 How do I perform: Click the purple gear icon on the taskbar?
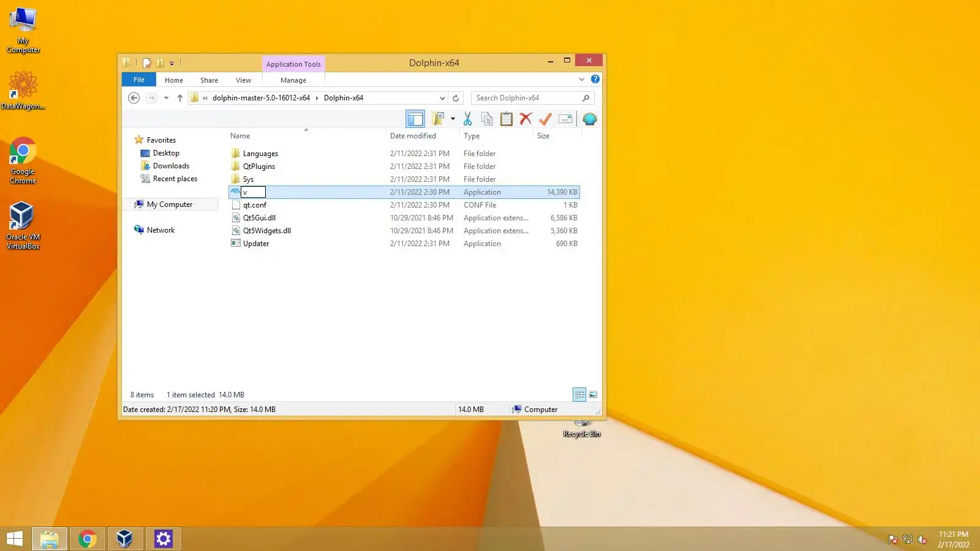163,539
